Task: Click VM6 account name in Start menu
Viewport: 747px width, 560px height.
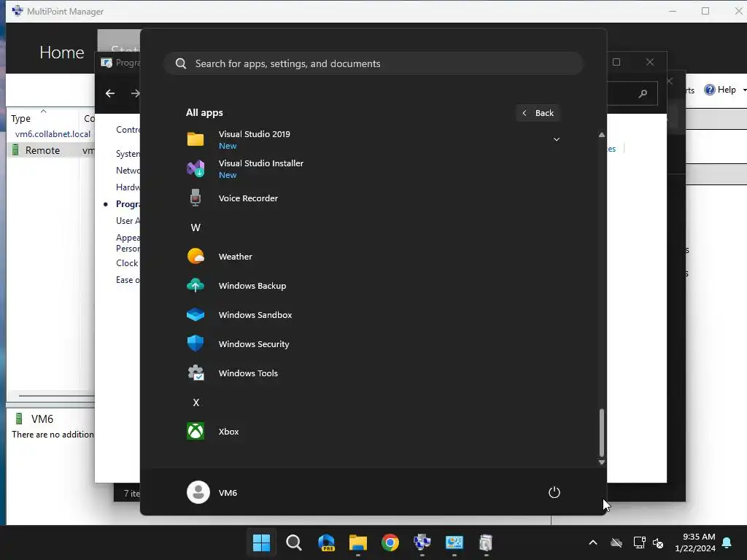Action: [x=228, y=493]
